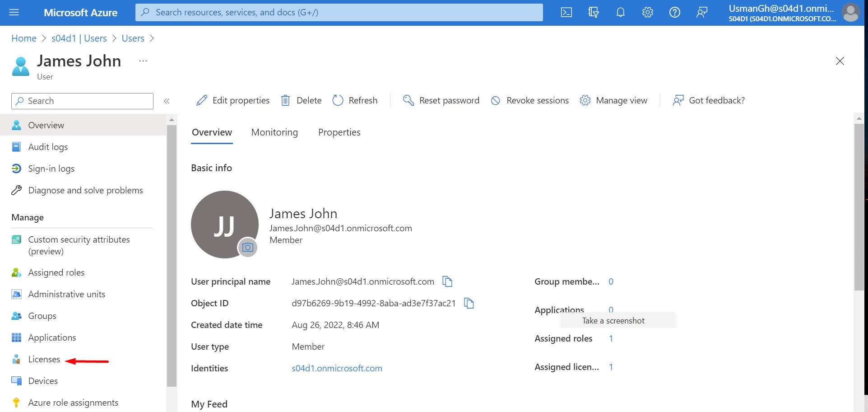Open the notifications bell
This screenshot has height=412, width=868.
pos(620,12)
